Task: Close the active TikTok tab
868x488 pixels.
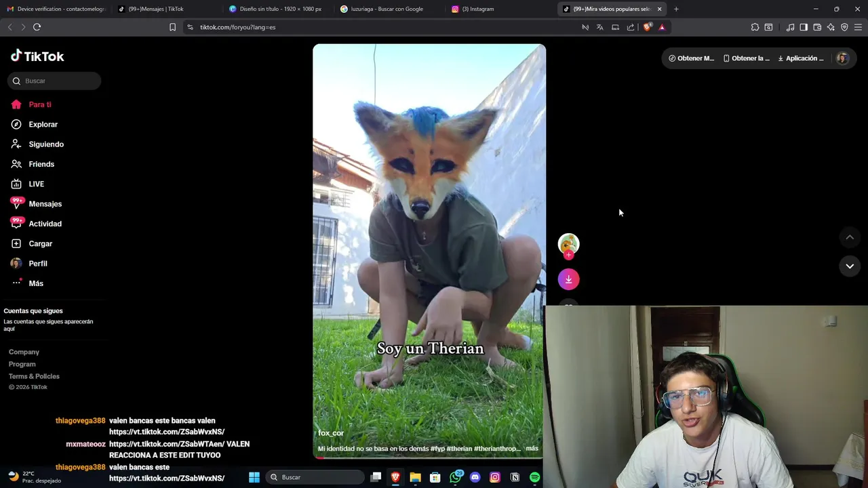Action: click(659, 9)
